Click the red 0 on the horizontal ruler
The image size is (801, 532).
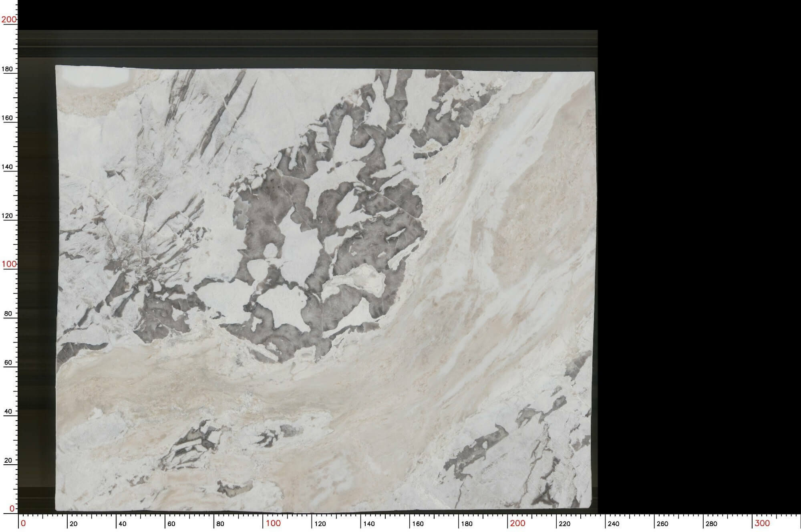pyautogui.click(x=23, y=523)
